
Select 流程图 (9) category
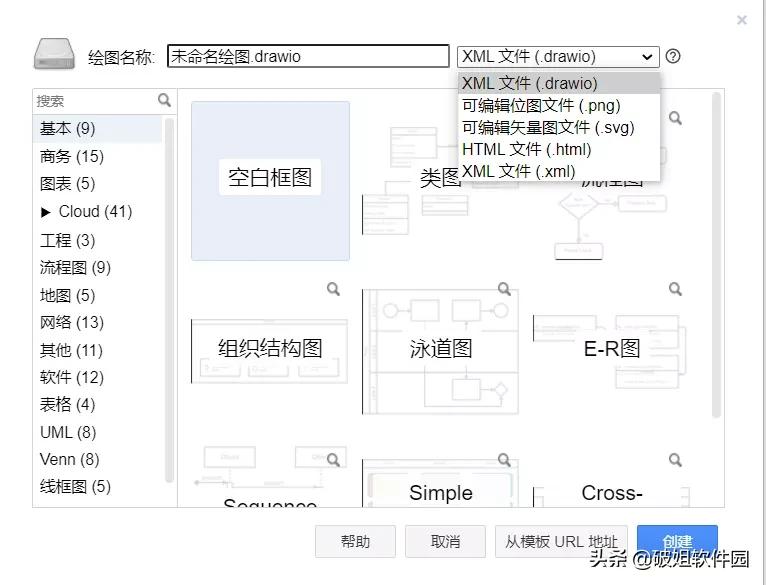point(97,267)
